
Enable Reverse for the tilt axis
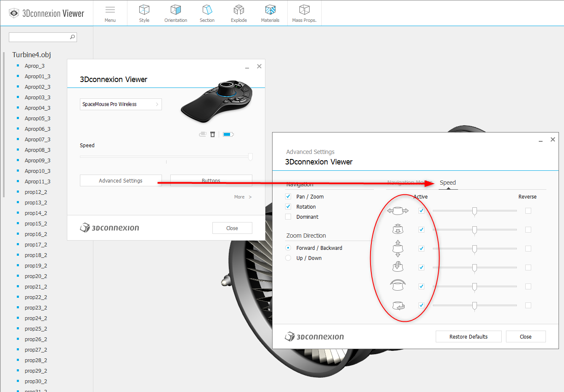(528, 268)
